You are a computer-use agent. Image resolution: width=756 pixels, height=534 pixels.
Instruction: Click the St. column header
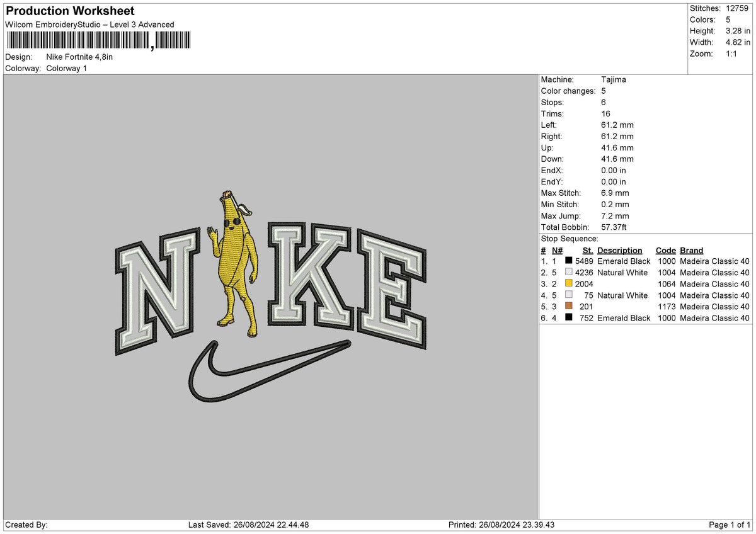[x=587, y=250]
